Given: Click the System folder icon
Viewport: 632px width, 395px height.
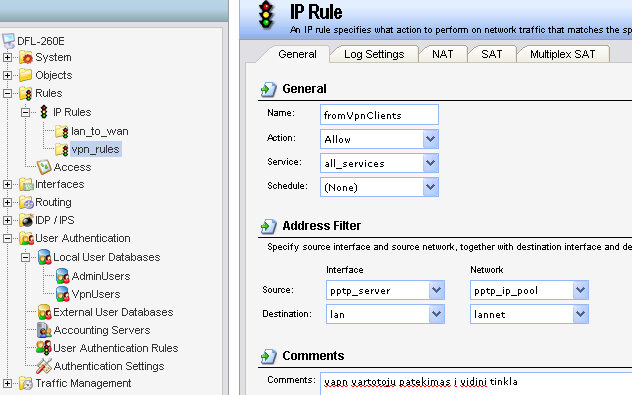Looking at the screenshot, I should (26, 58).
